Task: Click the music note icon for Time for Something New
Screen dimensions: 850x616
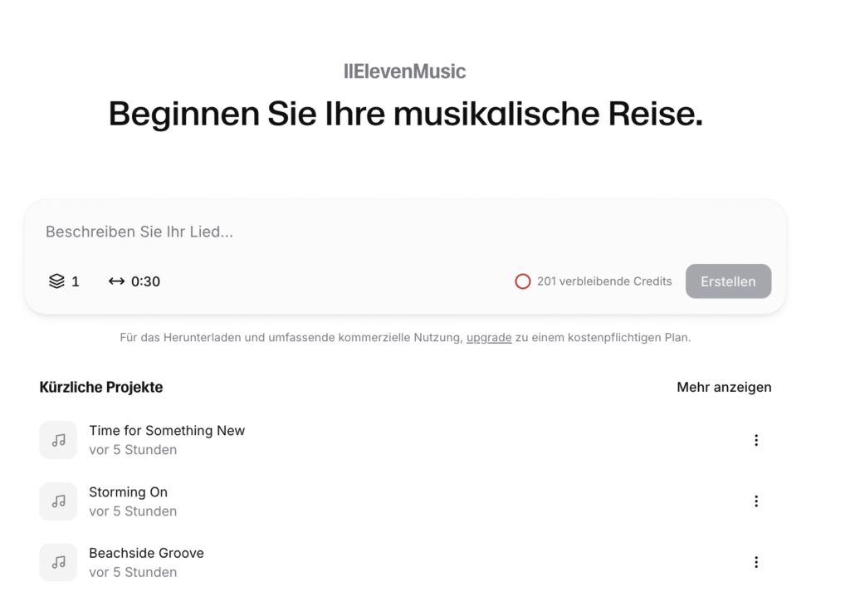Action: pos(58,440)
